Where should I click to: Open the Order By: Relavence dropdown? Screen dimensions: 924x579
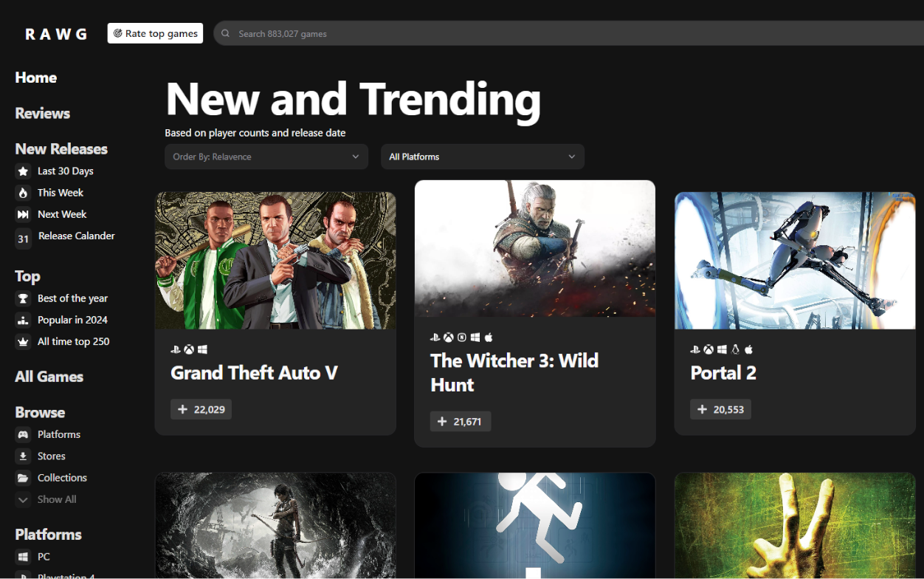(266, 157)
